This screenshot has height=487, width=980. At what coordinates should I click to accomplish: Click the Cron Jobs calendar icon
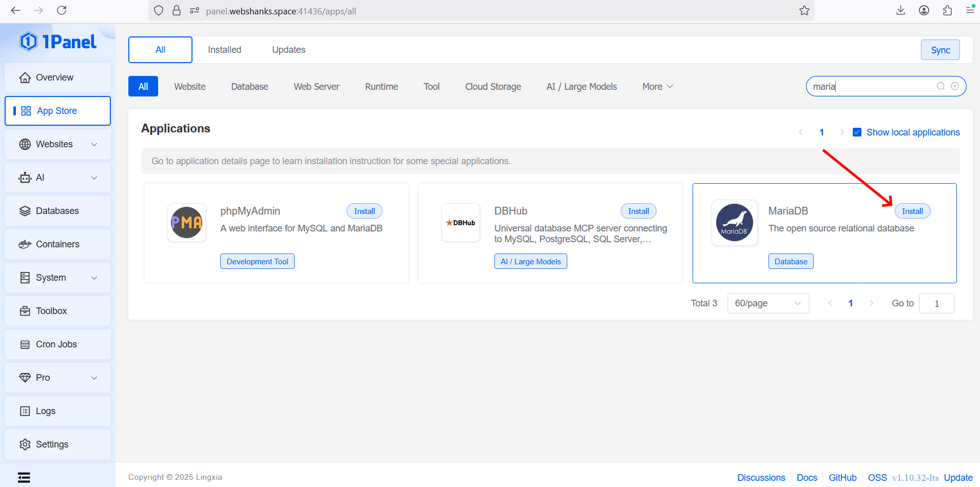click(25, 344)
